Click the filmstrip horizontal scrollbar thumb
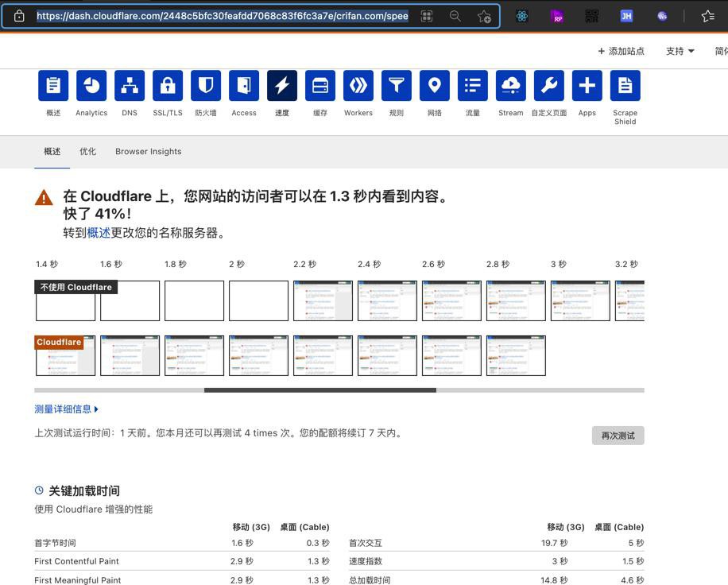 [320, 390]
